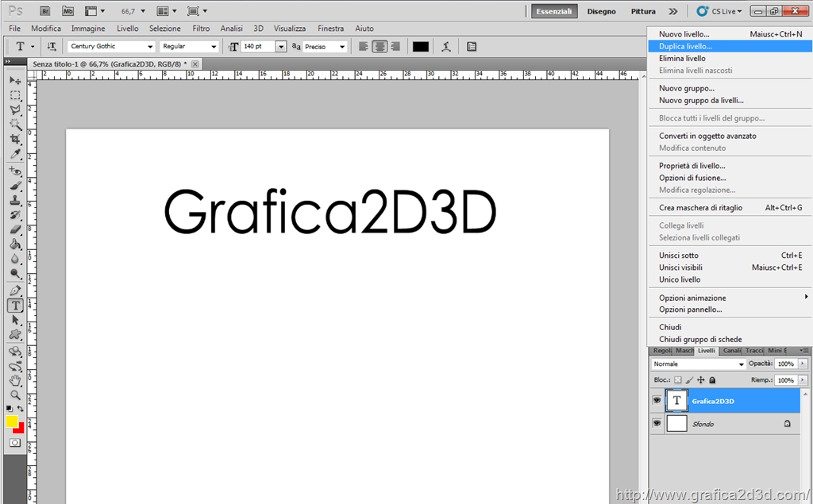Swap foreground and background colors
Viewport: 813px width, 504px height.
point(21,409)
